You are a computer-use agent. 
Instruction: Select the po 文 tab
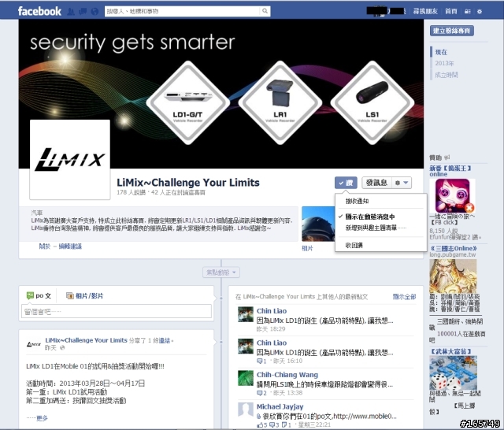tap(39, 295)
